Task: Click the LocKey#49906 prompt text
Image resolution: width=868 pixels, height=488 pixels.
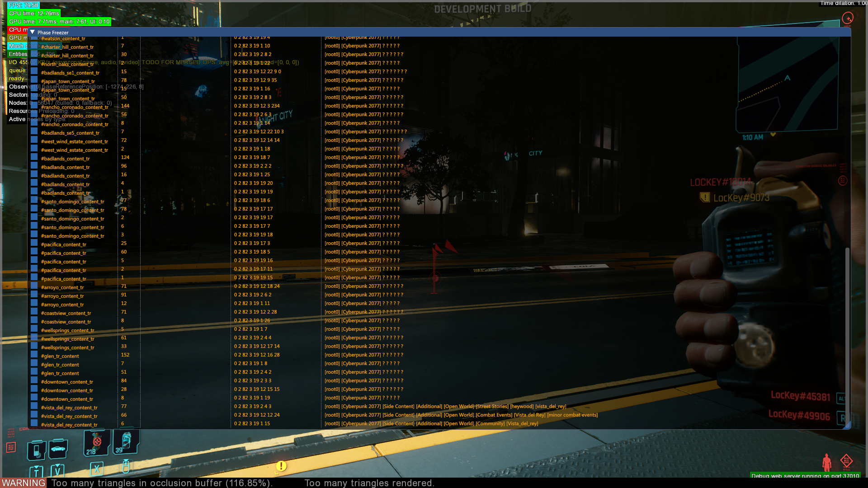Action: (x=799, y=415)
